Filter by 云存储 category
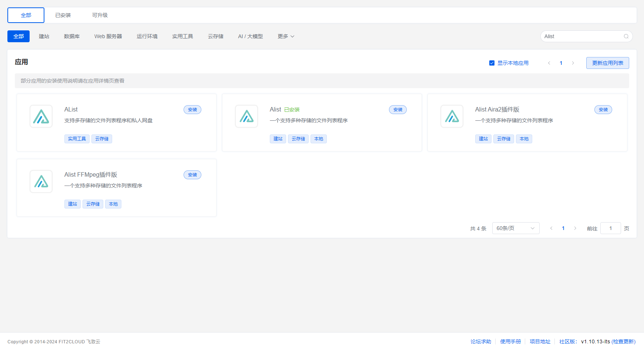The width and height of the screenshot is (644, 350). point(215,36)
